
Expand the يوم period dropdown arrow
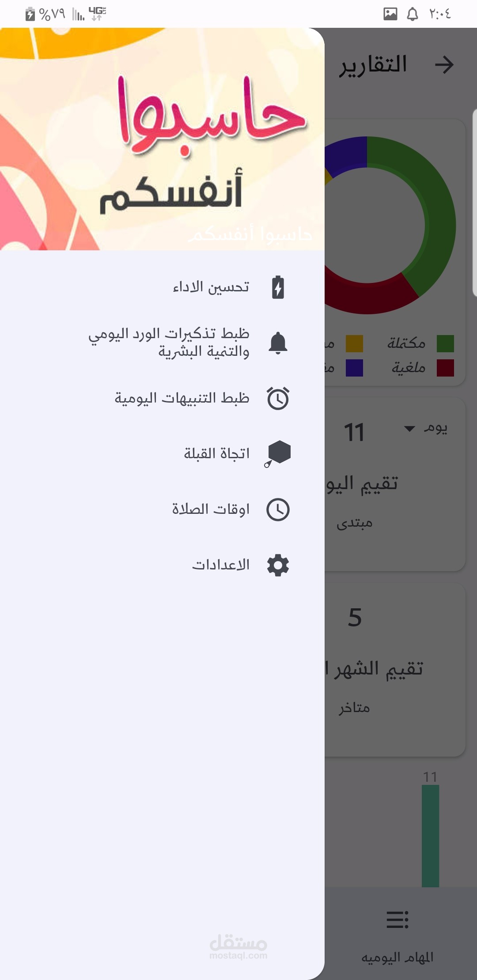[409, 429]
